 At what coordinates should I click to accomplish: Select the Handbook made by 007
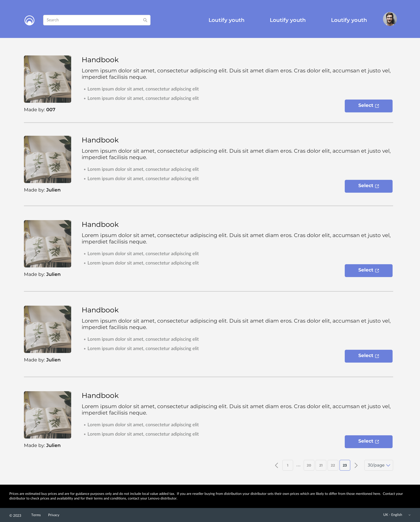368,106
